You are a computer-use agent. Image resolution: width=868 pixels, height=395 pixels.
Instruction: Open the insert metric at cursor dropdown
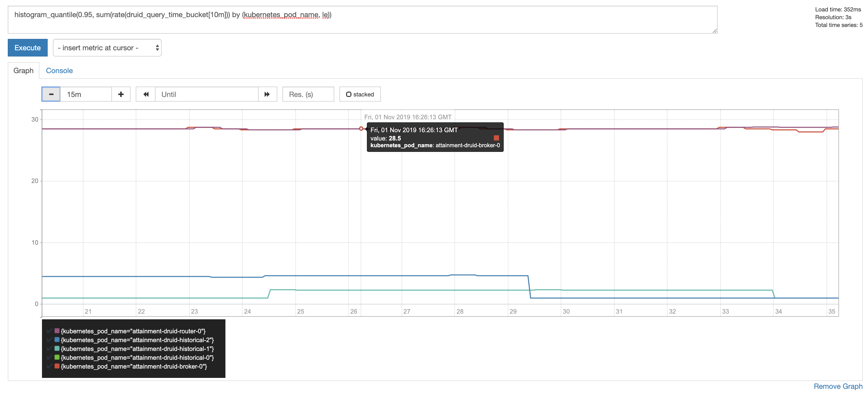coord(107,48)
